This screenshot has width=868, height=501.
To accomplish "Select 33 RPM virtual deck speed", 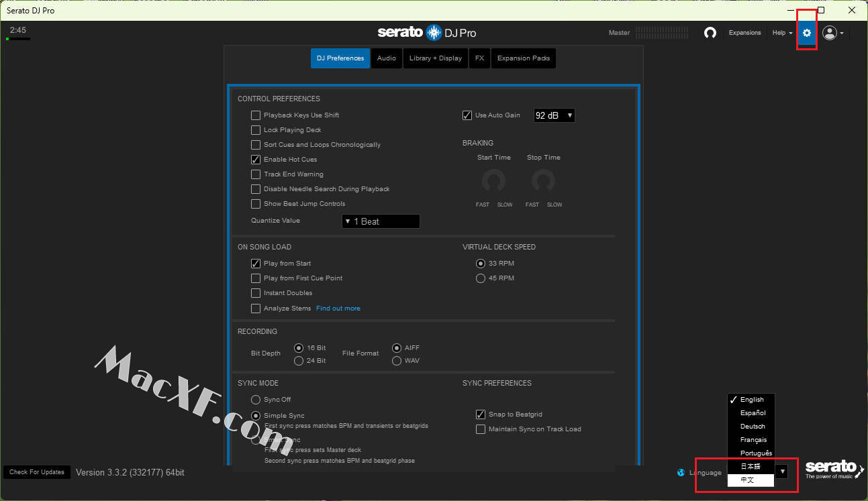I will click(x=481, y=264).
